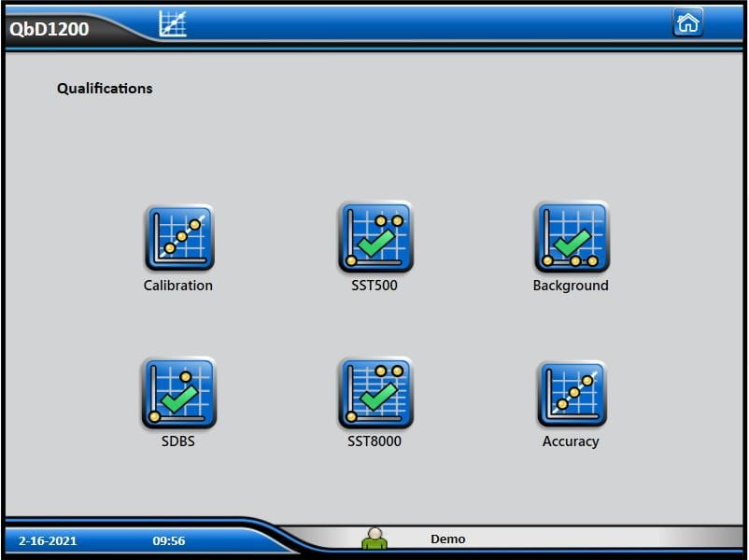Choose the Accuracy text label
Image resolution: width=749 pixels, height=560 pixels.
(571, 441)
